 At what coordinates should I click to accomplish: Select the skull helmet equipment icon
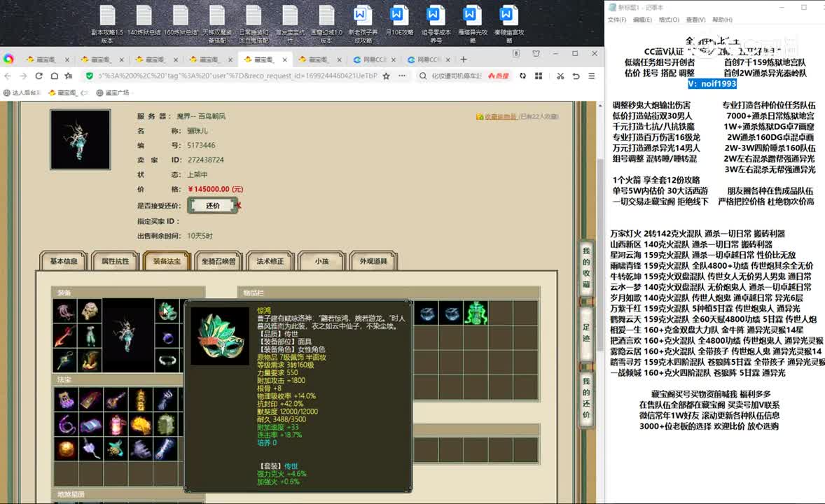90,311
